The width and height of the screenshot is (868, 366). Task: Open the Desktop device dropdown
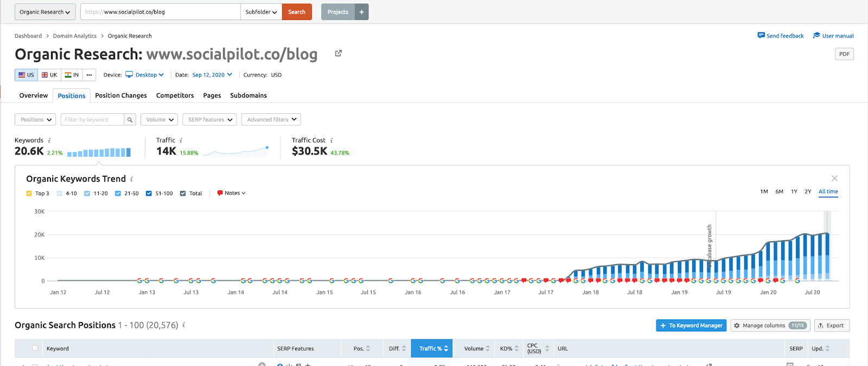[145, 75]
